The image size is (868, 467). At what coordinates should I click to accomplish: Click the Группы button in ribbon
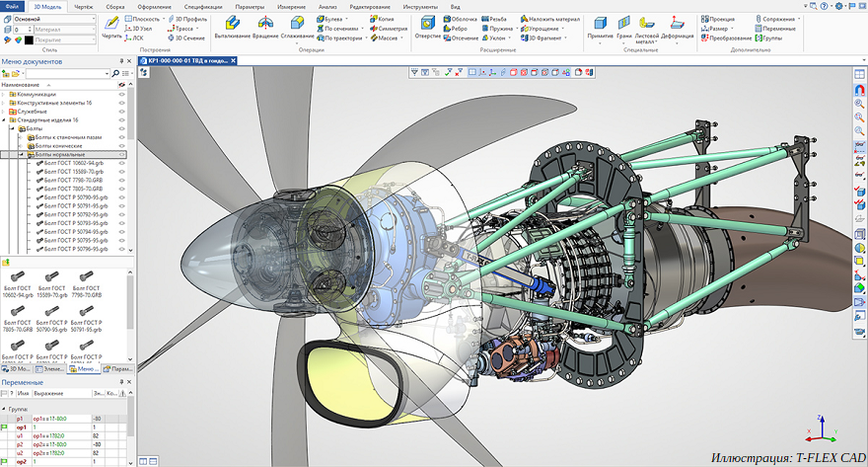point(769,39)
